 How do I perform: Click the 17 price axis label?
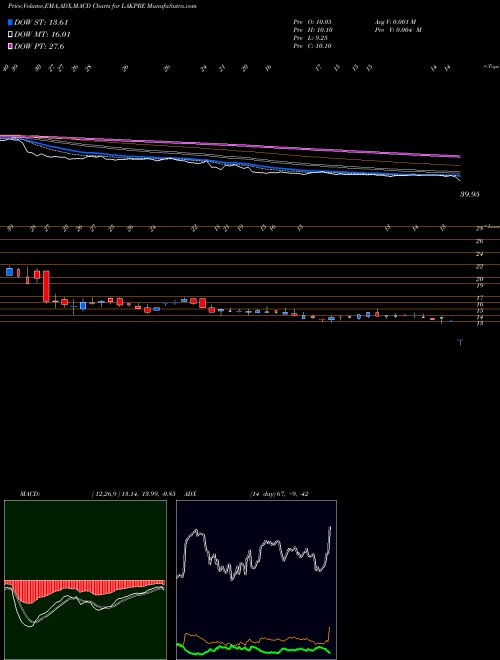pyautogui.click(x=479, y=298)
